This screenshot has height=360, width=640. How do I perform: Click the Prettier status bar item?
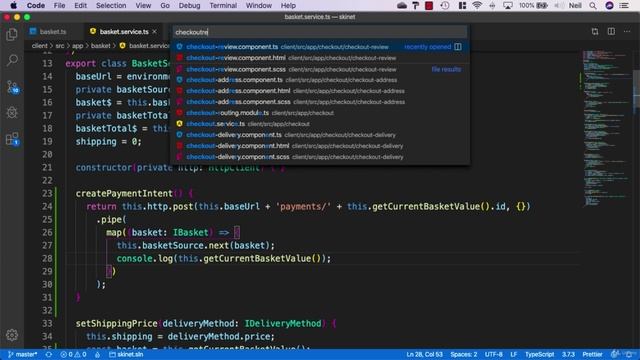tap(592, 354)
